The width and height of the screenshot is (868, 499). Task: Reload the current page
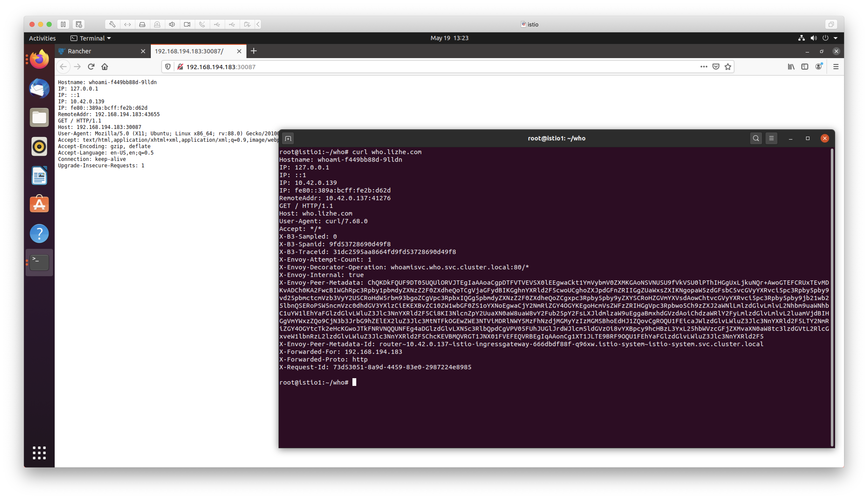tap(91, 67)
